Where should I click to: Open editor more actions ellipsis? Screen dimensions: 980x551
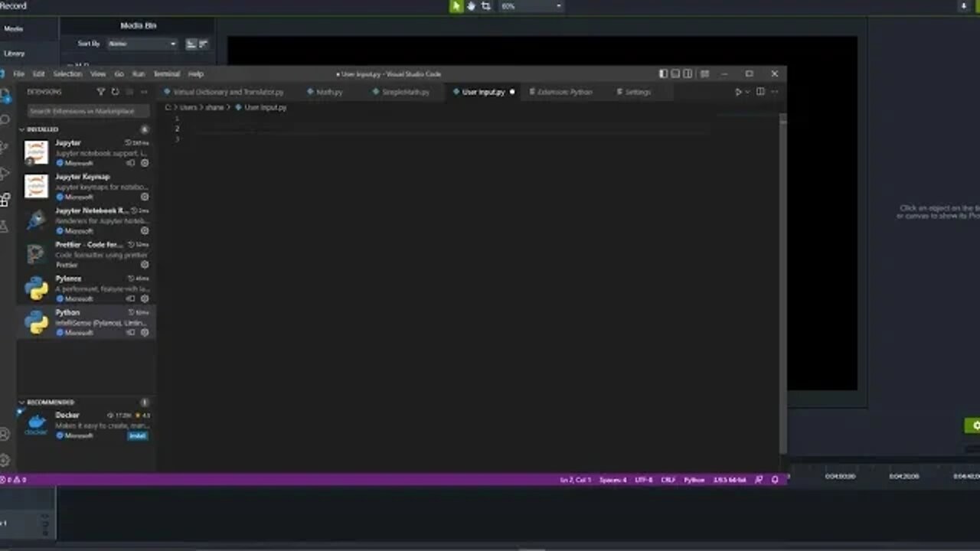tap(774, 92)
